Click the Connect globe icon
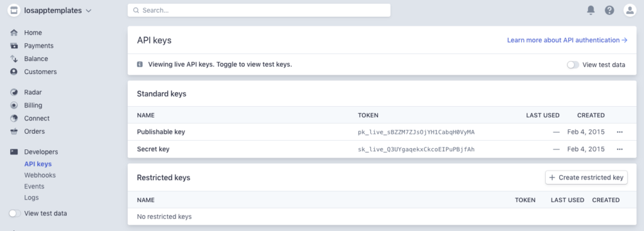This screenshot has width=644, height=231. (14, 118)
